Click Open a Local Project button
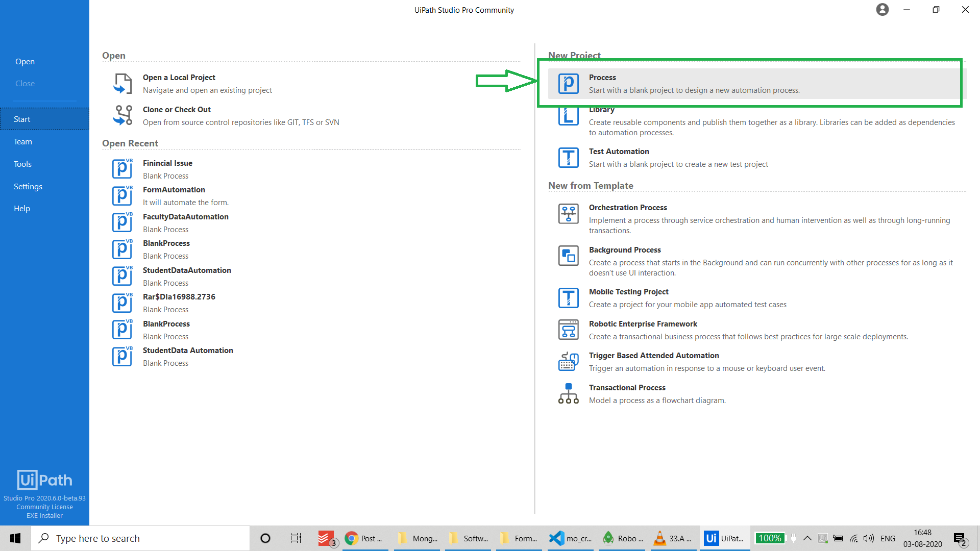Screen dimensions: 980x551 pyautogui.click(x=179, y=83)
